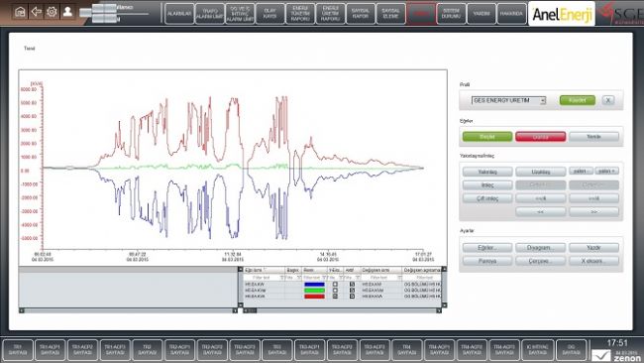
Task: Click the X button next to Kaydet
Action: coord(608,100)
